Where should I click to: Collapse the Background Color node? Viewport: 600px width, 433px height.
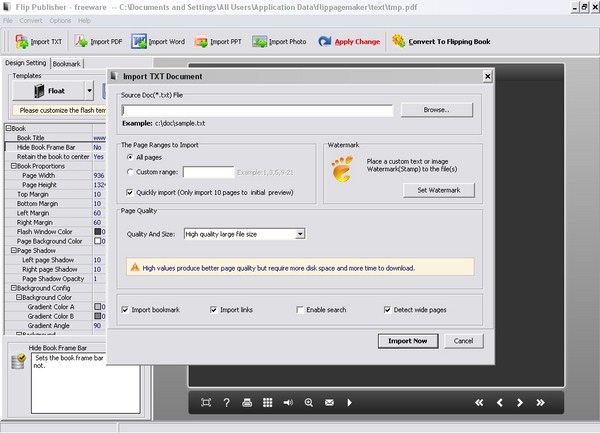coord(19,297)
